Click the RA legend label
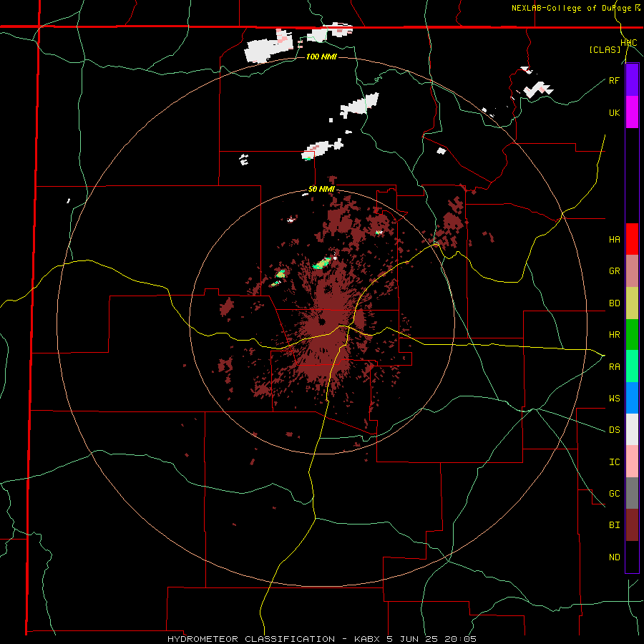Image resolution: width=644 pixels, height=644 pixels. pos(614,367)
